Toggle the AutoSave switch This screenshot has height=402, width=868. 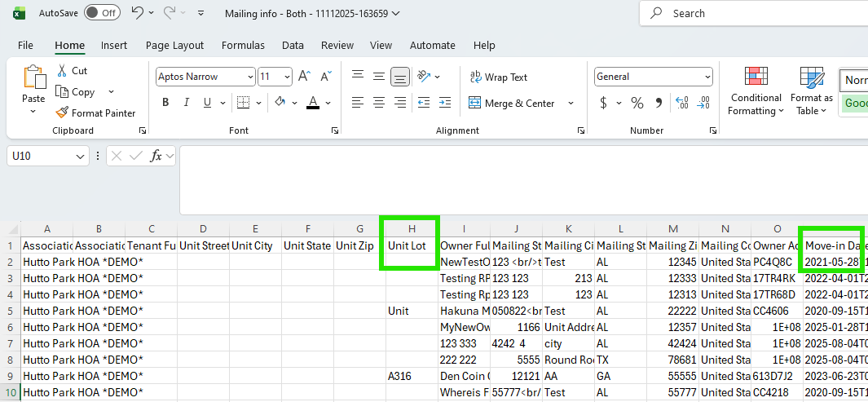pos(101,13)
